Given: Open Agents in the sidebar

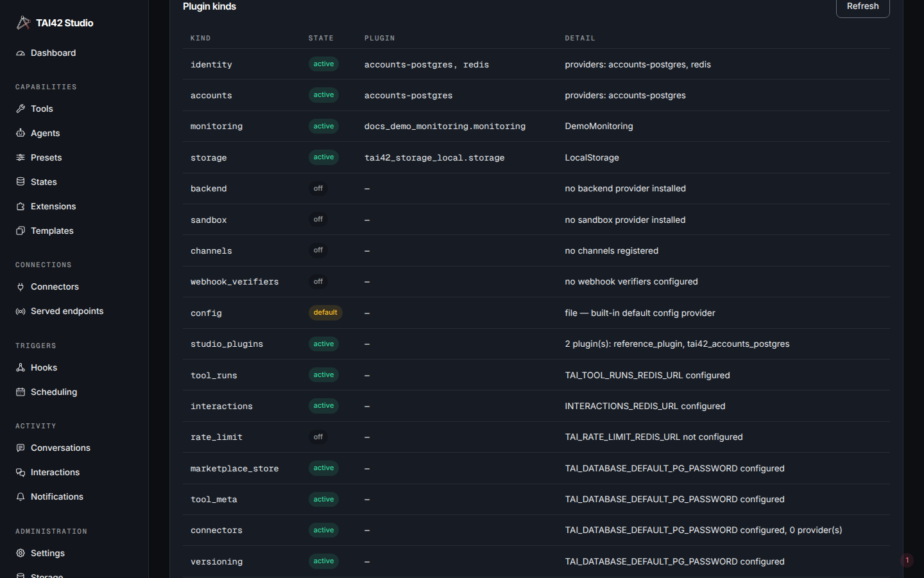Looking at the screenshot, I should click(x=45, y=134).
